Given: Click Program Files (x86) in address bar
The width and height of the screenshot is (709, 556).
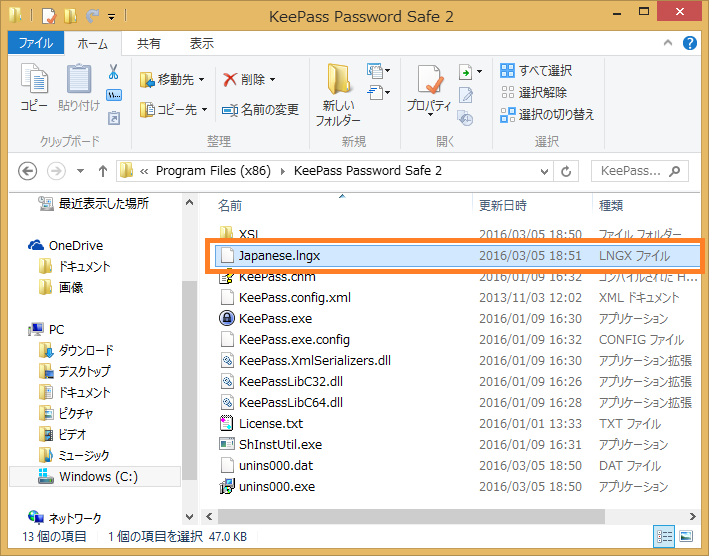Looking at the screenshot, I should (x=213, y=171).
